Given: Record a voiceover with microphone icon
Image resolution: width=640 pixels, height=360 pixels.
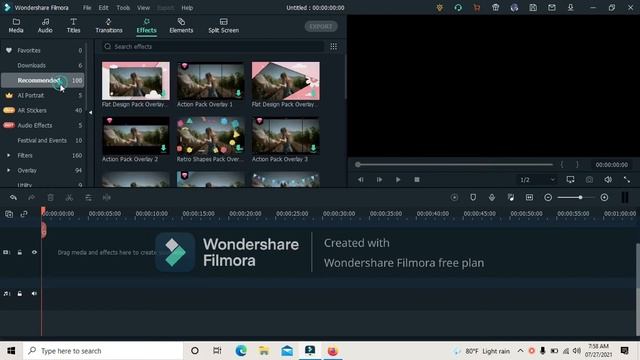Looking at the screenshot, I should click(x=492, y=198).
